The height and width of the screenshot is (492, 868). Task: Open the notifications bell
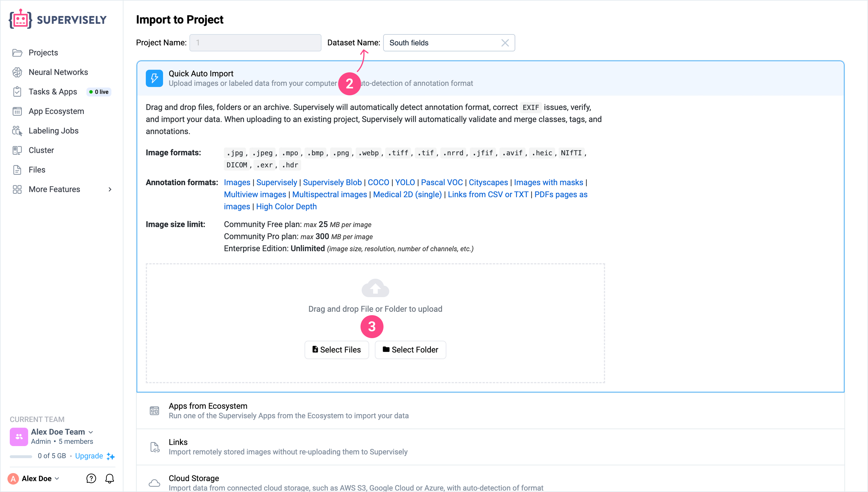pos(109,478)
